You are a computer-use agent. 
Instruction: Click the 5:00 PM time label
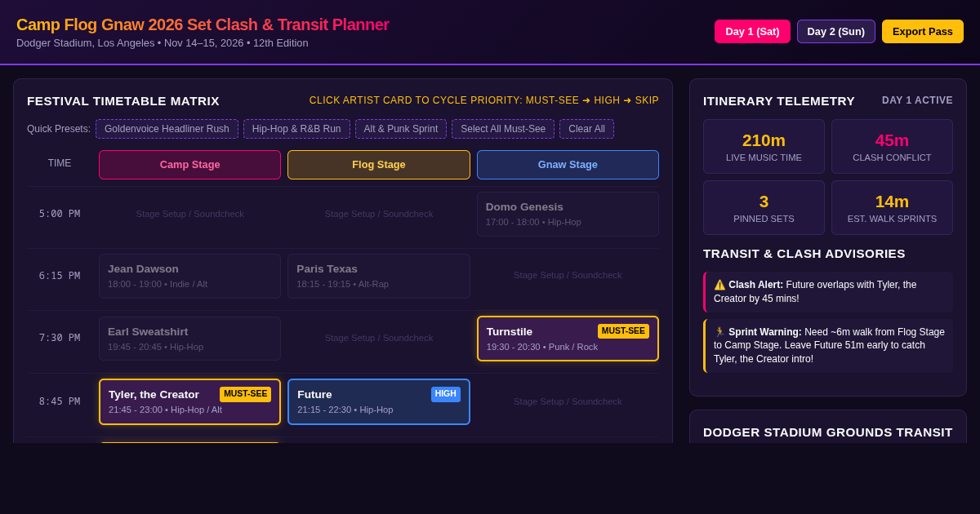(x=60, y=214)
